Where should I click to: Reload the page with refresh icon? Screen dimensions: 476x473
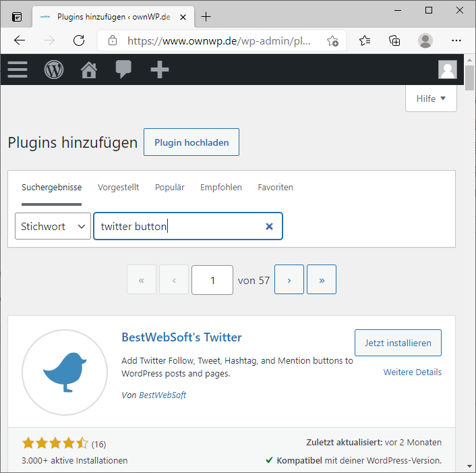79,40
